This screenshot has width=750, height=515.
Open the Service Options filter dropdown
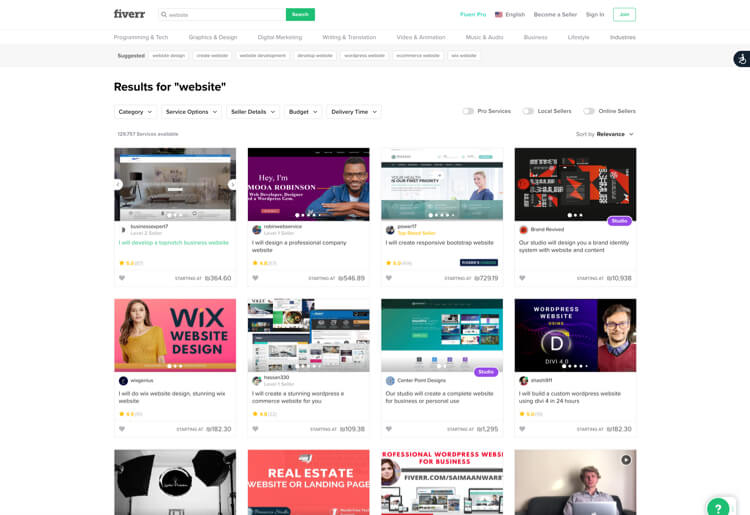[191, 112]
